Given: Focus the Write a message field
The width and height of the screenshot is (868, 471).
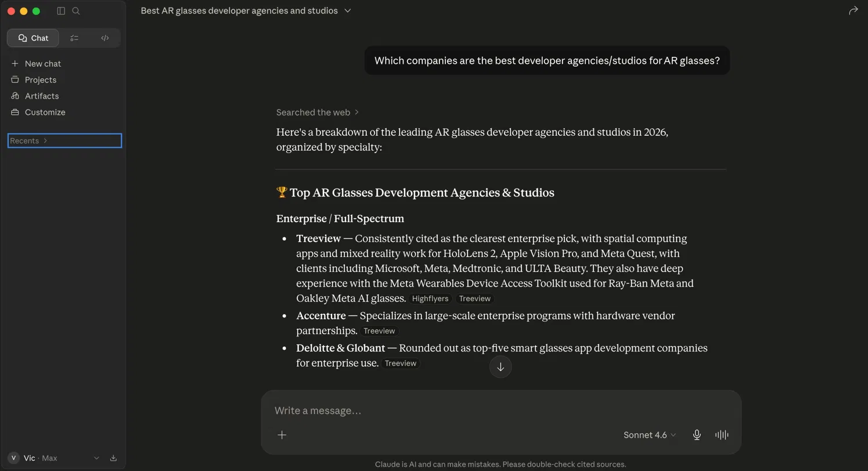Looking at the screenshot, I should [x=500, y=411].
